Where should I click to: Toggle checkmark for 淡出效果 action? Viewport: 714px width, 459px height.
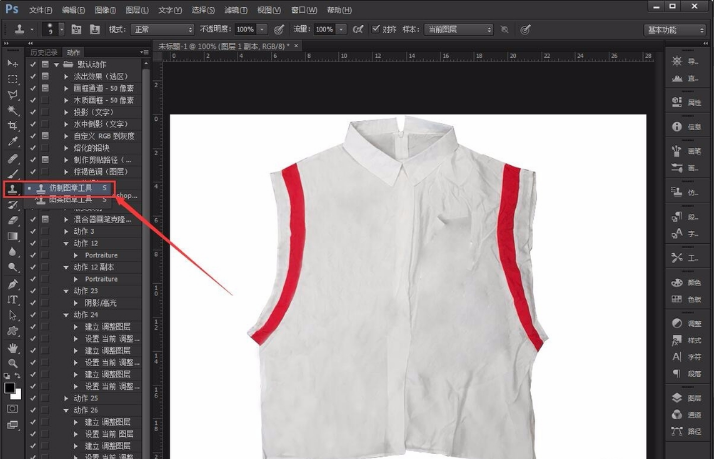point(33,75)
